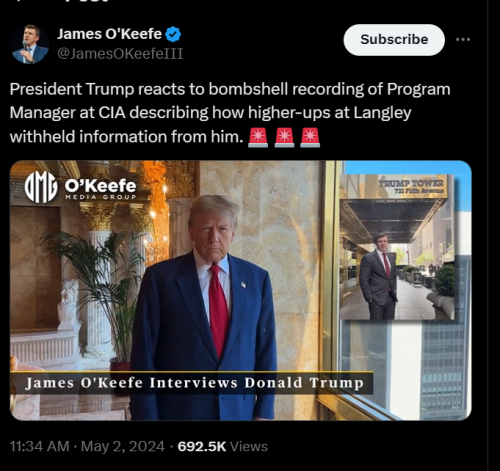Click the 'James O'Keefe Interviews Donald Trump' caption
Image resolution: width=500 pixels, height=471 pixels.
(x=195, y=383)
